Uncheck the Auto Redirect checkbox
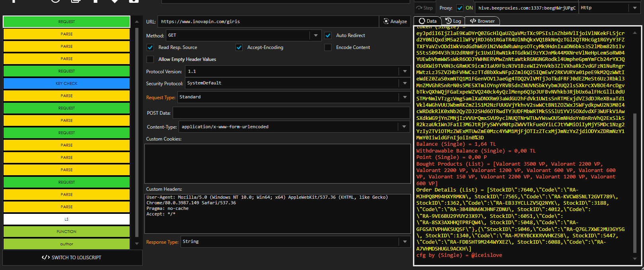Viewport: 644px width, 270px height. point(328,35)
